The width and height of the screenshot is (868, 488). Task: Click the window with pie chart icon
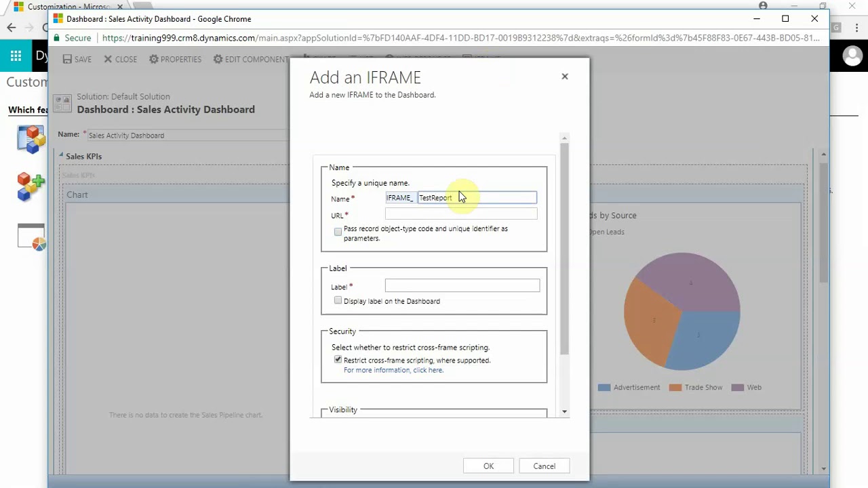pos(31,237)
